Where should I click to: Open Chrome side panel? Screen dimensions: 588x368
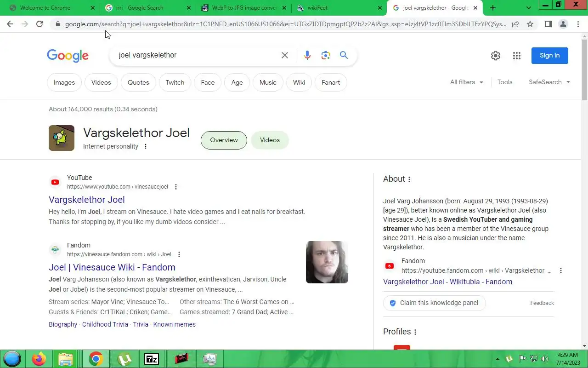[548, 24]
